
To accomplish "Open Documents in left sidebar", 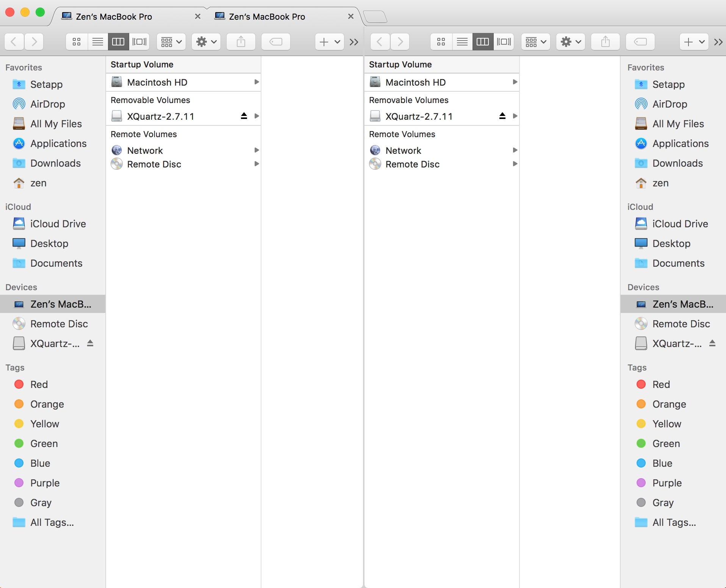I will (x=53, y=263).
